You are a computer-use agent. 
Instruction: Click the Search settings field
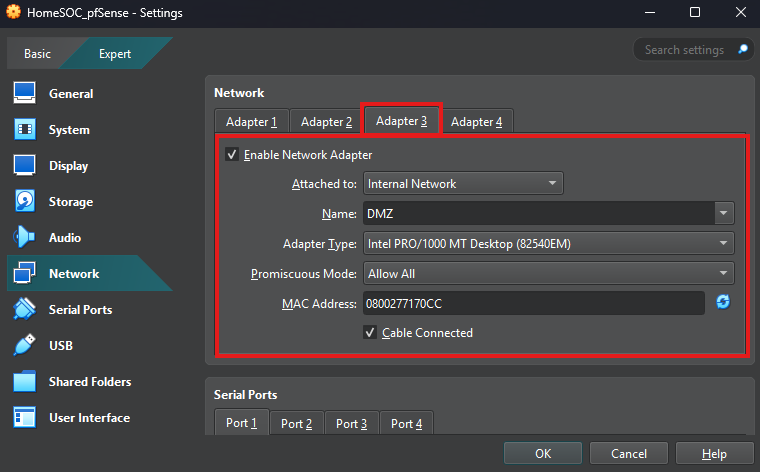pos(688,49)
